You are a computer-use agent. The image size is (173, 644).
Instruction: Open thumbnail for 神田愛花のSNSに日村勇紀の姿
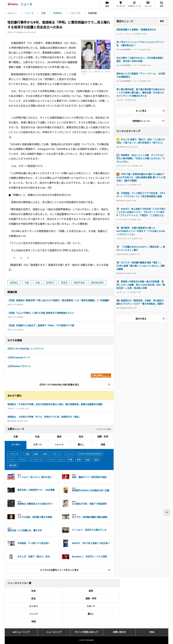pos(66,490)
